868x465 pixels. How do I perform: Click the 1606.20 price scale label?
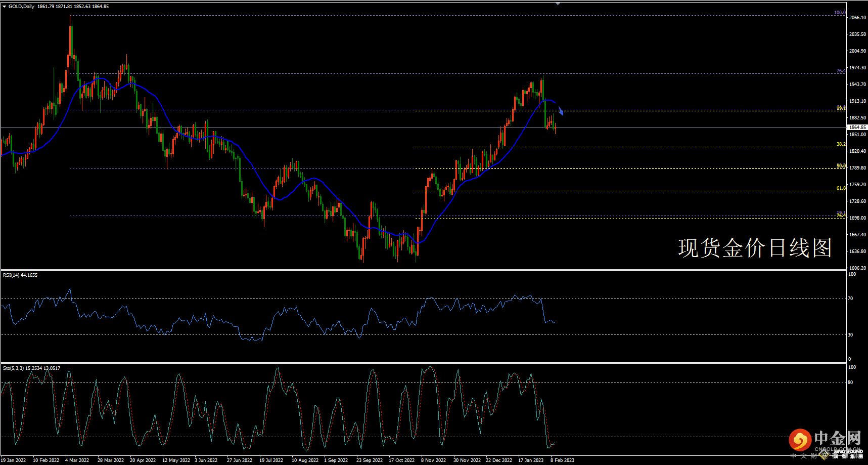click(857, 268)
